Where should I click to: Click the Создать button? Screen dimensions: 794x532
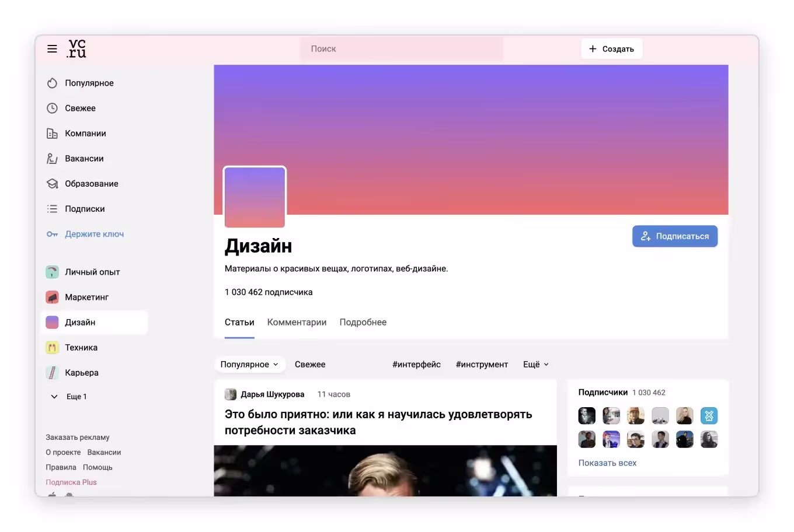coord(611,48)
